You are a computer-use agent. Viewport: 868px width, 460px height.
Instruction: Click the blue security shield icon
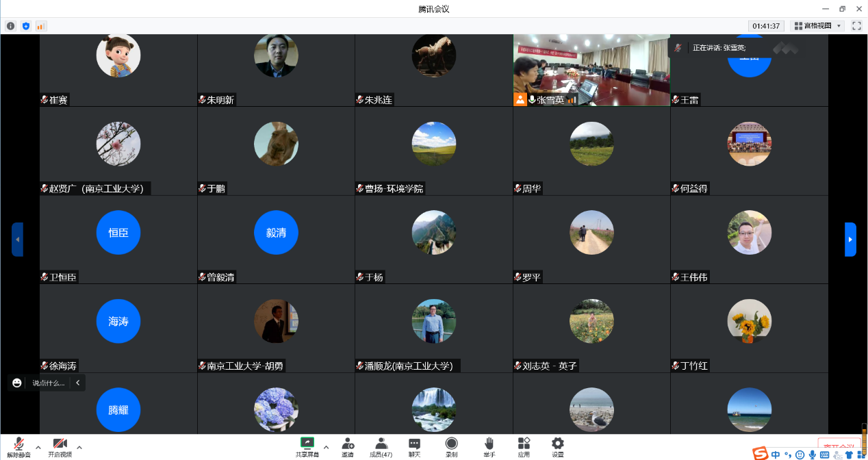coord(26,26)
